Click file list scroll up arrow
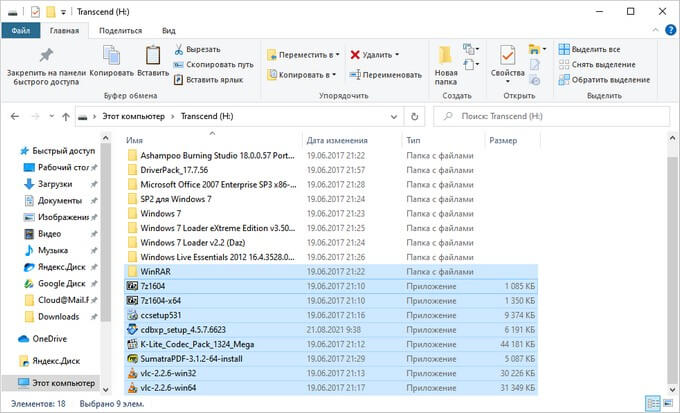 (672, 138)
